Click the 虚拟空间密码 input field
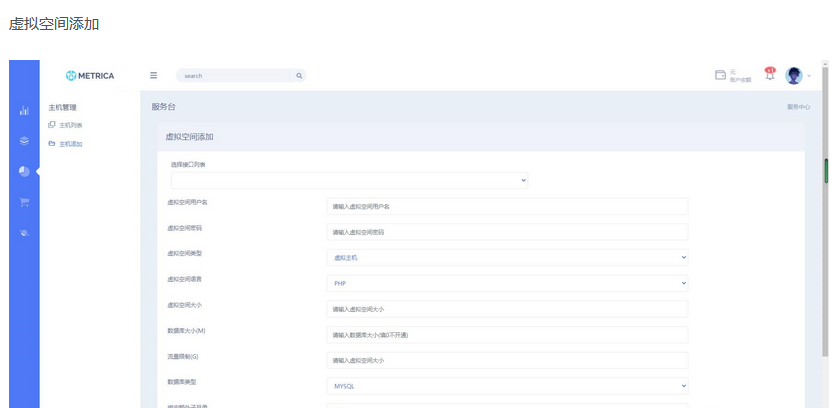Viewport: 835px width, 408px height. tap(507, 232)
